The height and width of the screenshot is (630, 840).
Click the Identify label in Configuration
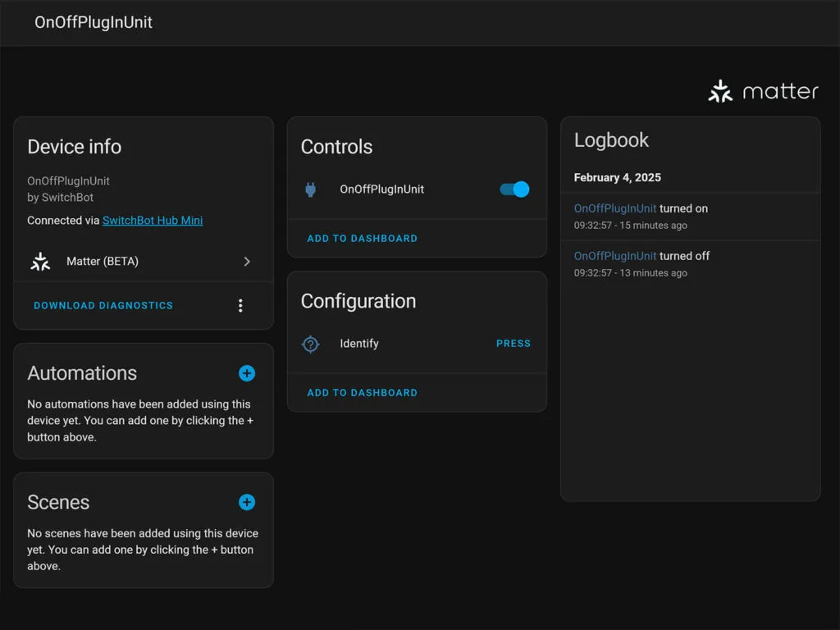coord(359,344)
